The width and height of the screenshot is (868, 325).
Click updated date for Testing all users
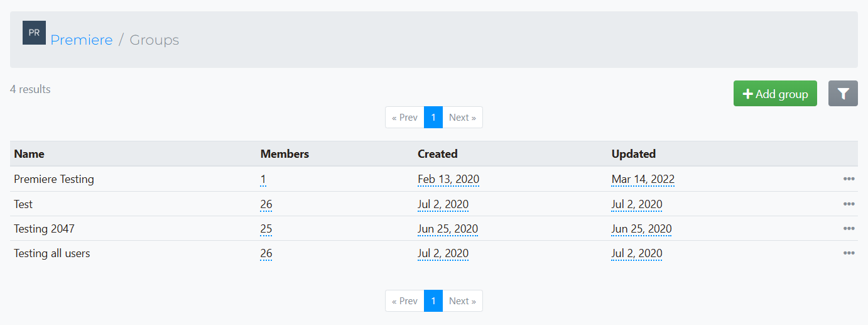[637, 253]
